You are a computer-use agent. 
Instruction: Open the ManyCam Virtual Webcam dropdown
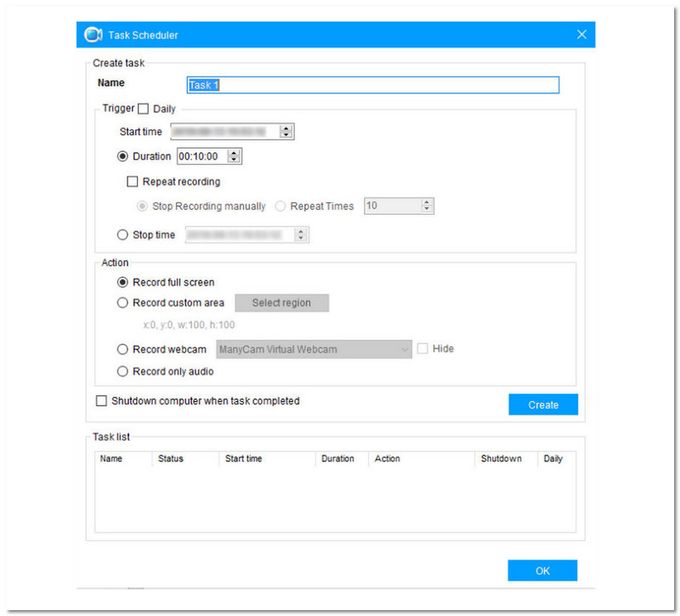(314, 349)
